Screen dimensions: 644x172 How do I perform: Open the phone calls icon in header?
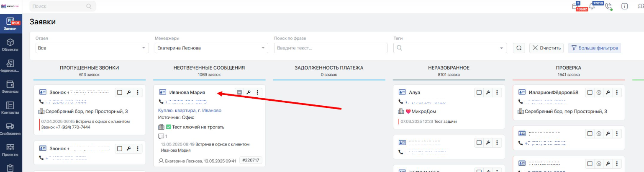click(608, 6)
